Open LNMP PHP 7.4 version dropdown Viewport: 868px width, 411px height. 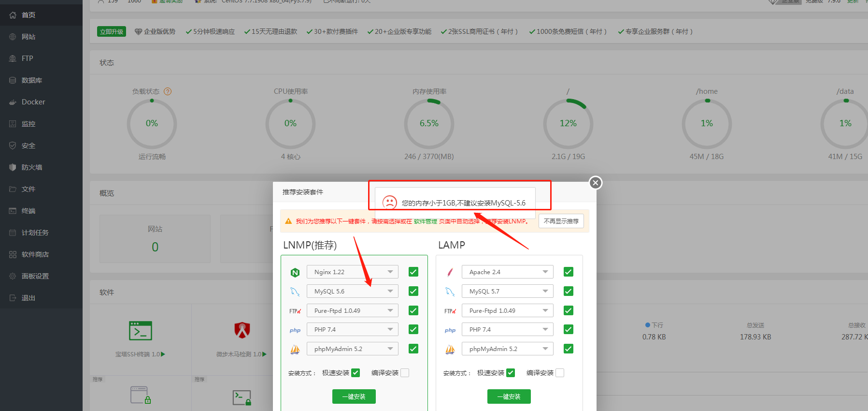[x=353, y=329]
